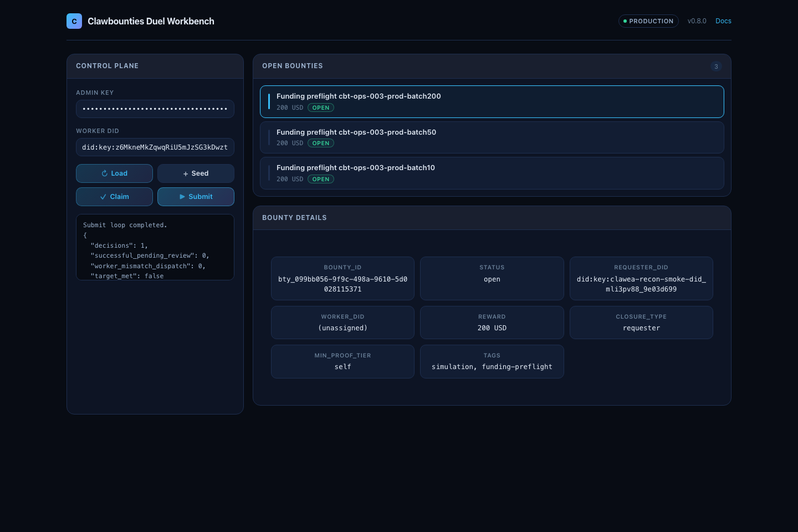Click the CONTROL PLANE panel header
This screenshot has height=532, width=798.
point(107,66)
